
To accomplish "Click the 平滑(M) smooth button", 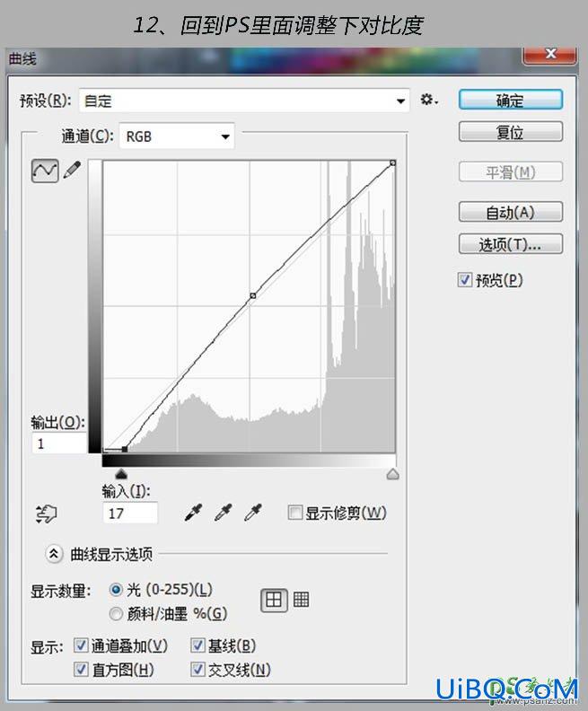I will point(511,171).
